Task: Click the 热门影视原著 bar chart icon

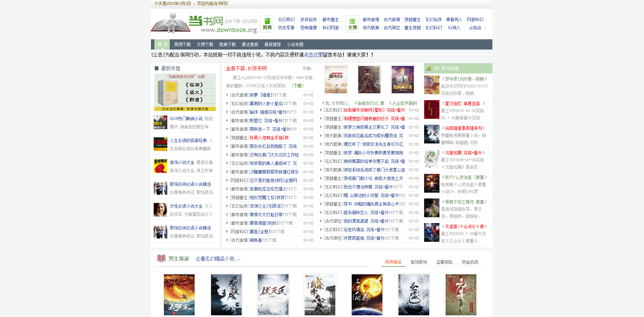Action: click(x=428, y=68)
